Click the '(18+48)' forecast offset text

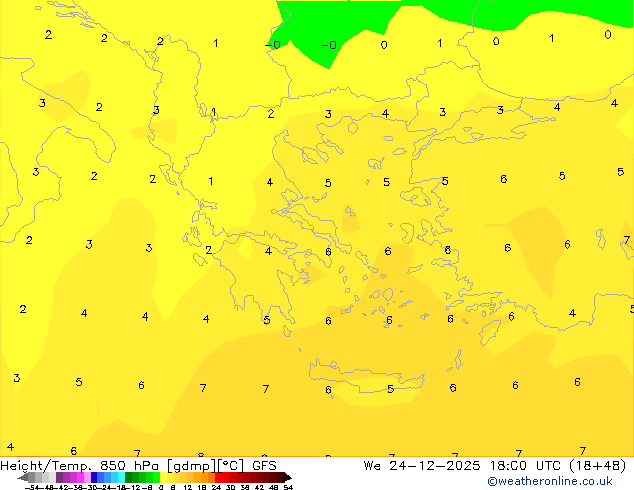click(598, 466)
